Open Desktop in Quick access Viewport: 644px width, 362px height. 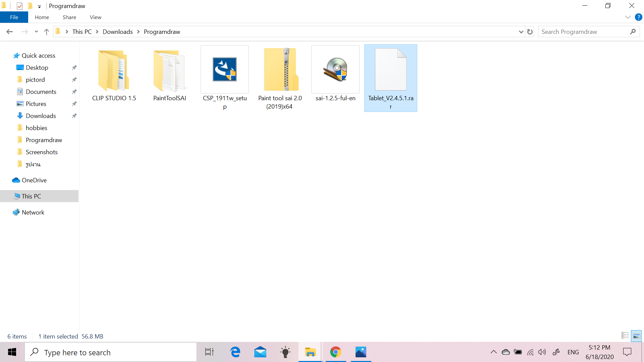coord(37,68)
